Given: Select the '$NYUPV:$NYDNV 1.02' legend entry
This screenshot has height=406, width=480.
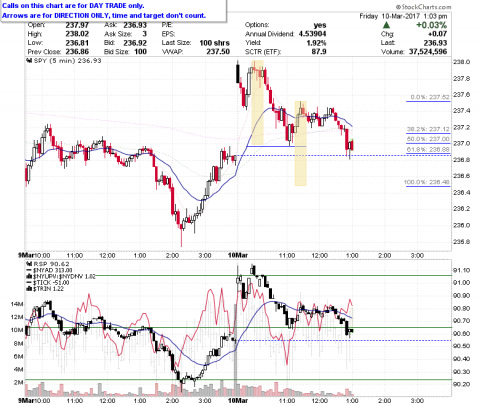Looking at the screenshot, I should click(x=64, y=276).
